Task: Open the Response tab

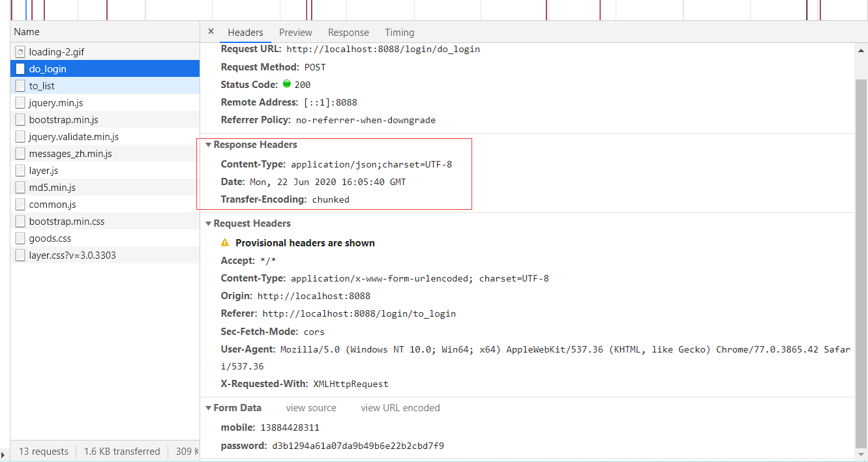Action: pos(348,33)
